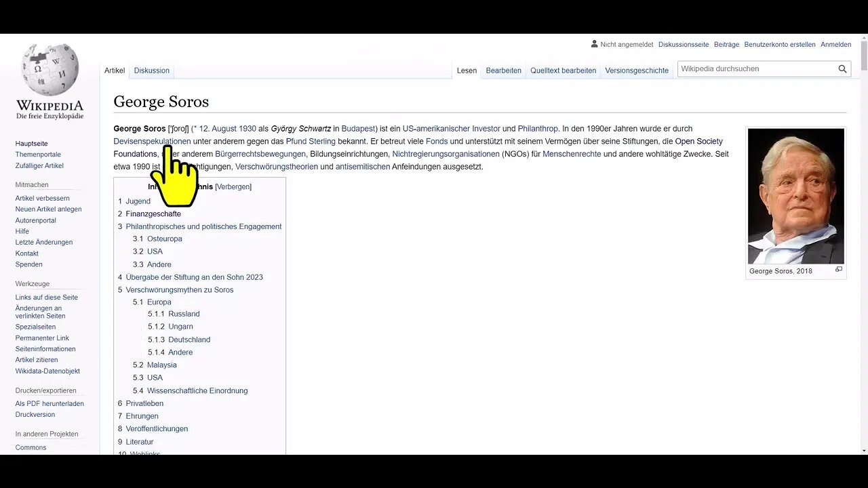The image size is (868, 488).
Task: Click the Kontakt sidebar link
Action: [x=27, y=253]
